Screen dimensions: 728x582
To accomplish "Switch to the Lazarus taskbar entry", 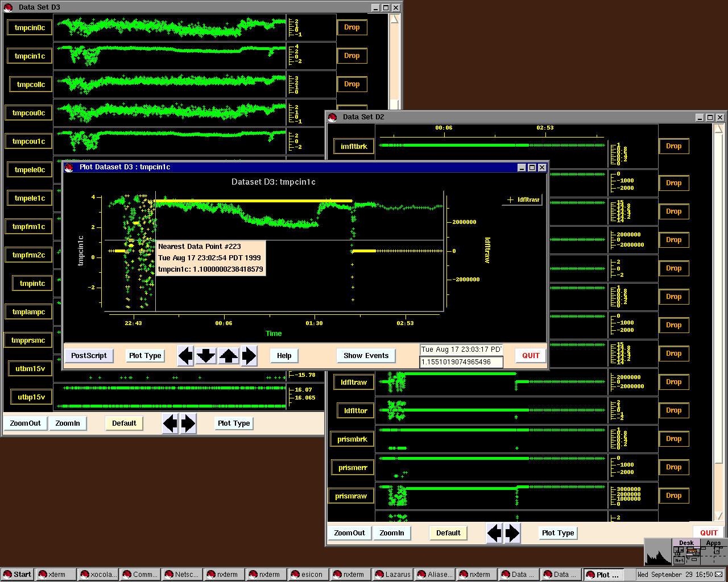I will [x=393, y=575].
